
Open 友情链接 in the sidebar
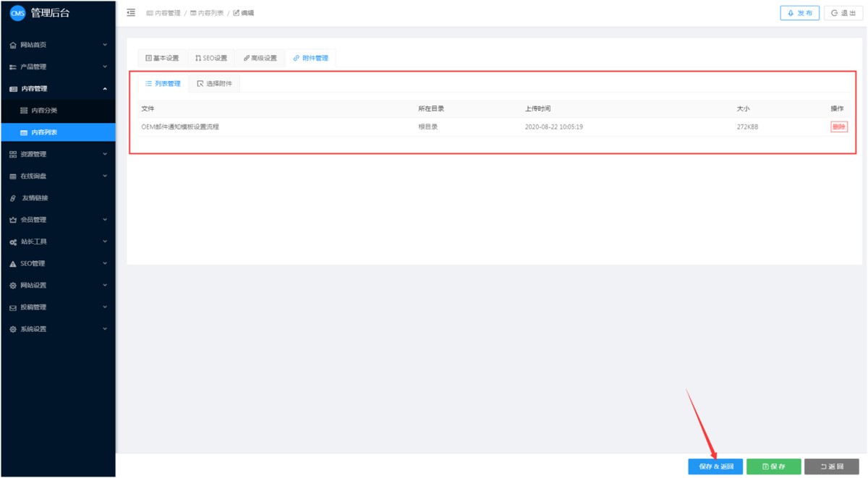(58, 198)
